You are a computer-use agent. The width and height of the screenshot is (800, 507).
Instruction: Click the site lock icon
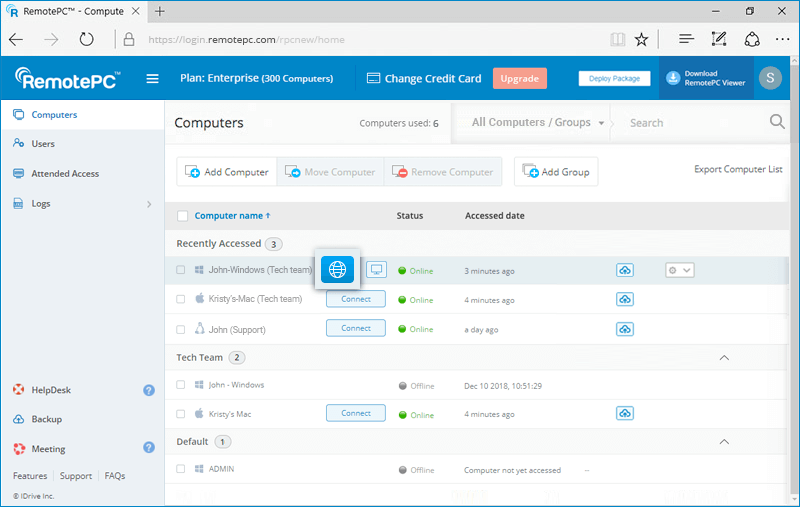129,39
